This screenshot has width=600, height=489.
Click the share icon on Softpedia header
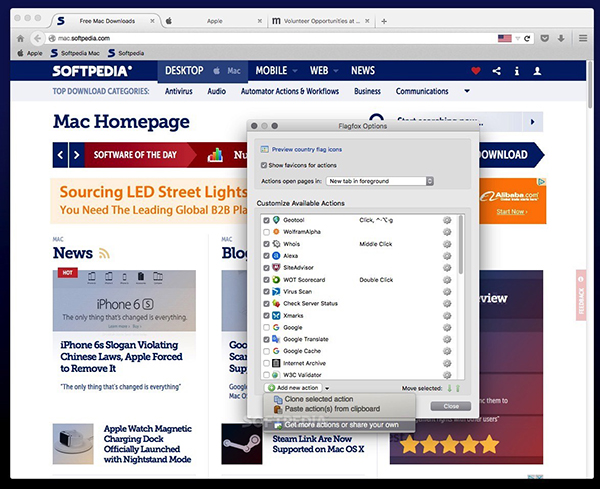(x=496, y=71)
